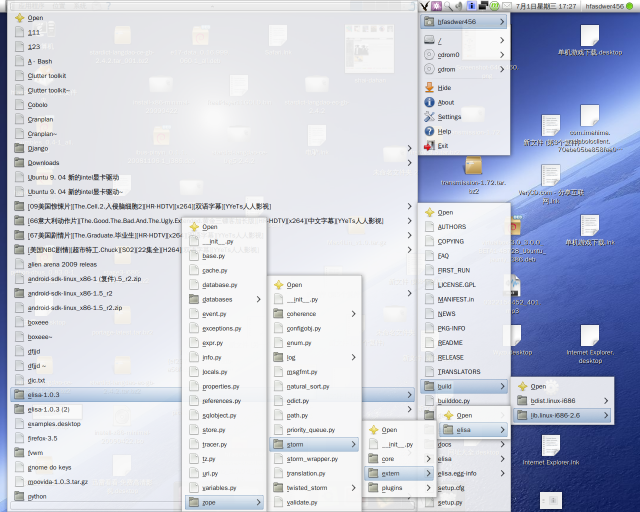Open the cache.py file
Screen dimensions: 640x512
pyautogui.click(x=215, y=270)
